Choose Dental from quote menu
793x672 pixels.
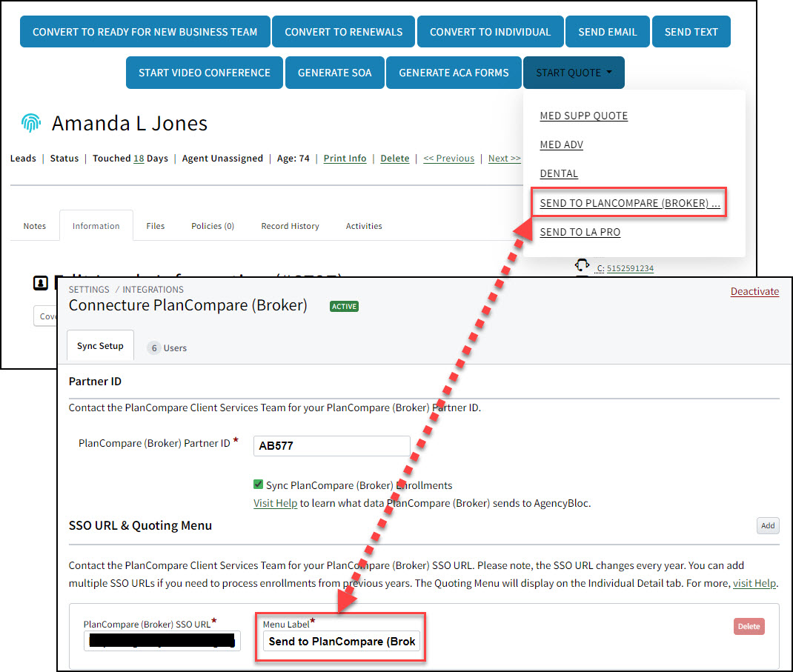click(559, 173)
